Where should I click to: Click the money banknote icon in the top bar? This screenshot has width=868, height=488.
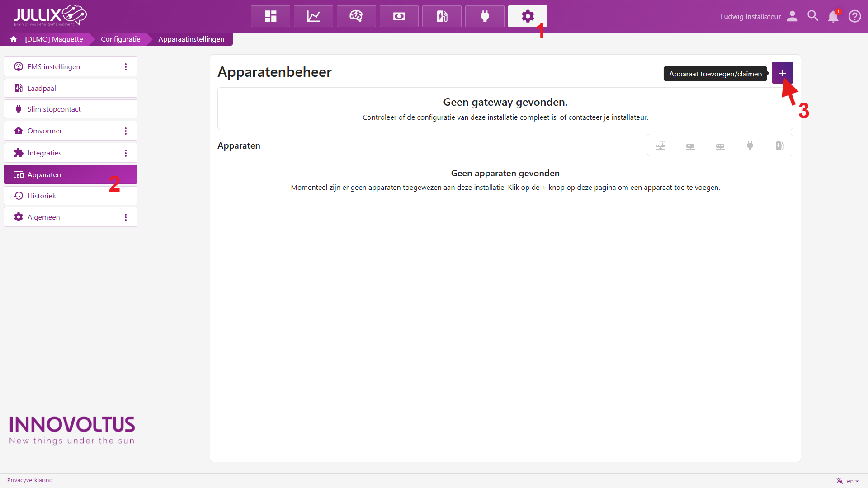(x=399, y=16)
